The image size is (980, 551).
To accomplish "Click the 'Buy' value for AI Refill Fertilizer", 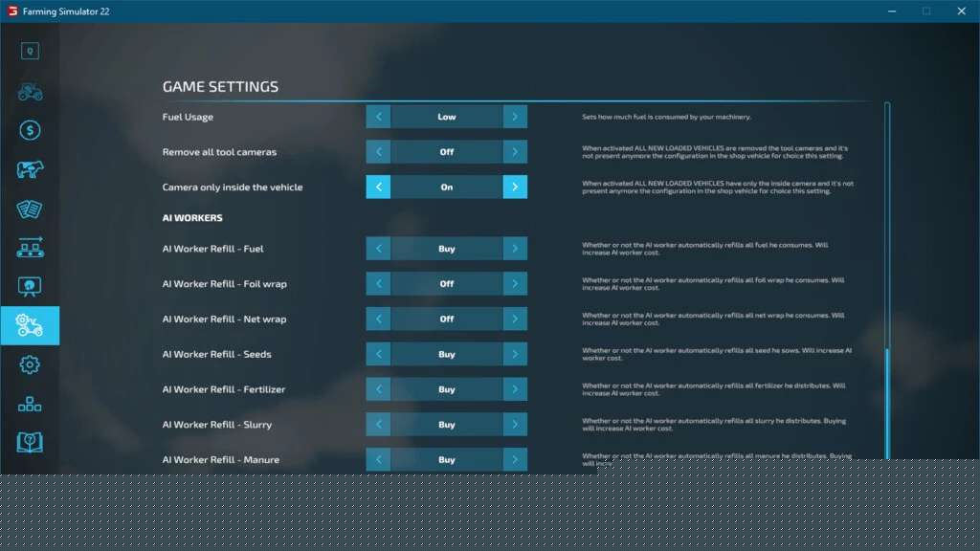I will pos(447,389).
